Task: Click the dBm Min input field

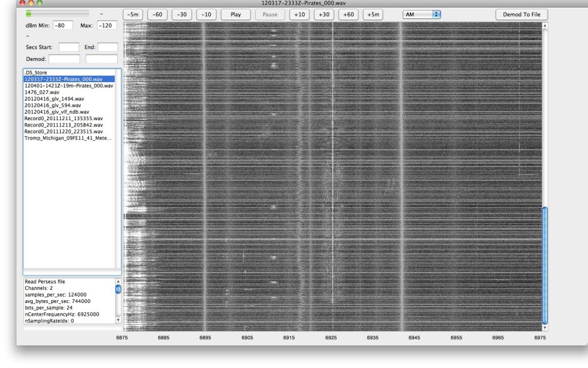Action: coord(63,25)
